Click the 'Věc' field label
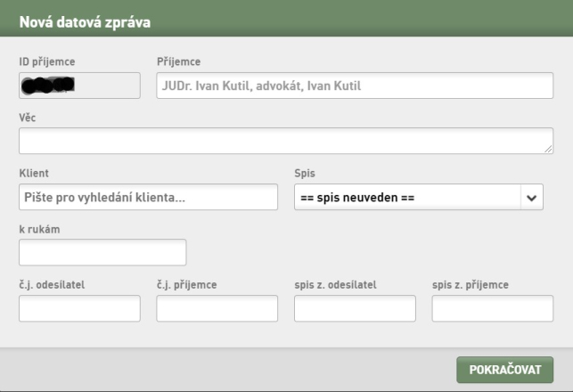The width and height of the screenshot is (573, 392). tap(28, 118)
